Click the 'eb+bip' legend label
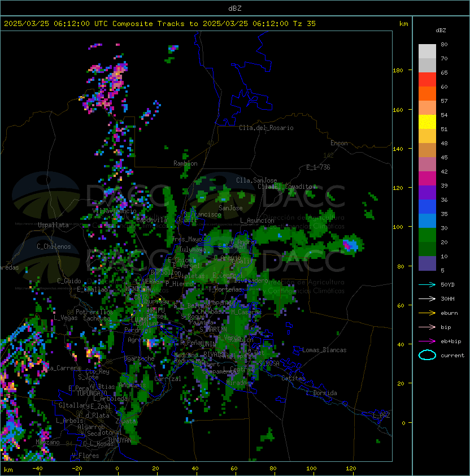The width and height of the screenshot is (470, 476). pos(451,341)
